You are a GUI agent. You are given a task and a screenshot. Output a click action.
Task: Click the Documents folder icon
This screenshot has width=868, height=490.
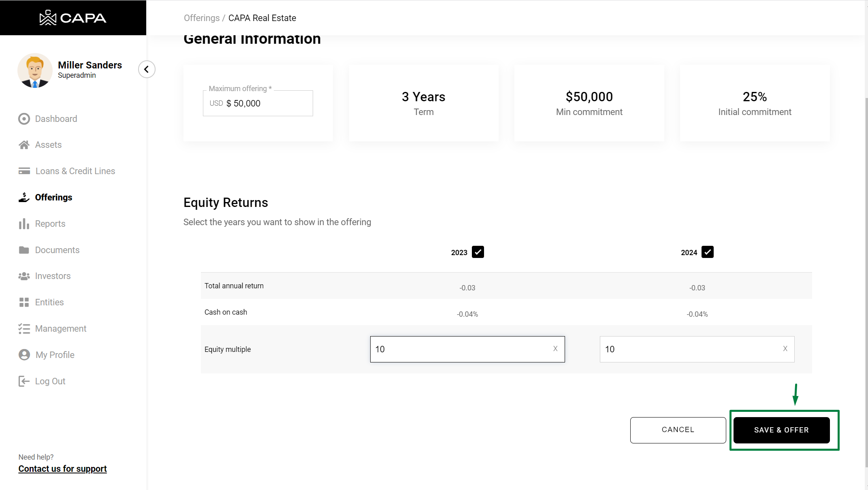coord(24,250)
